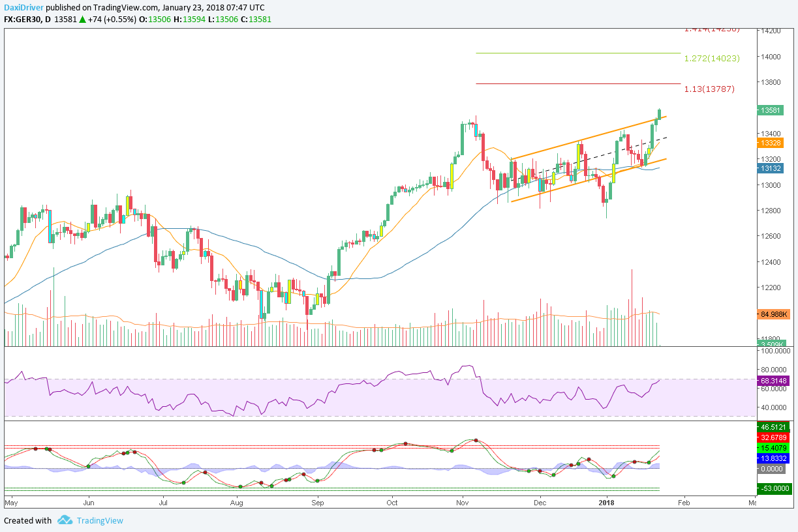Click the 12600 price axis label
The image size is (798, 532).
coord(771,236)
